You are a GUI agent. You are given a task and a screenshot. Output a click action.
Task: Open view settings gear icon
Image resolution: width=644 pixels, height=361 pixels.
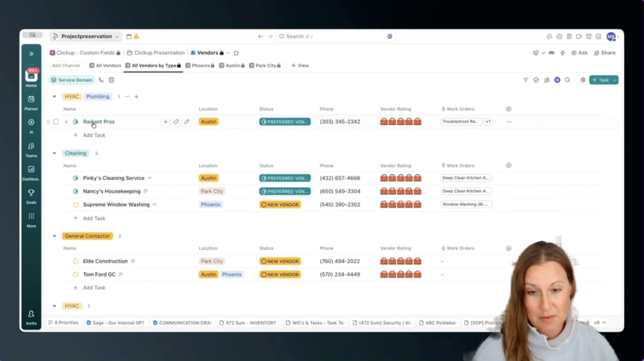[583, 80]
